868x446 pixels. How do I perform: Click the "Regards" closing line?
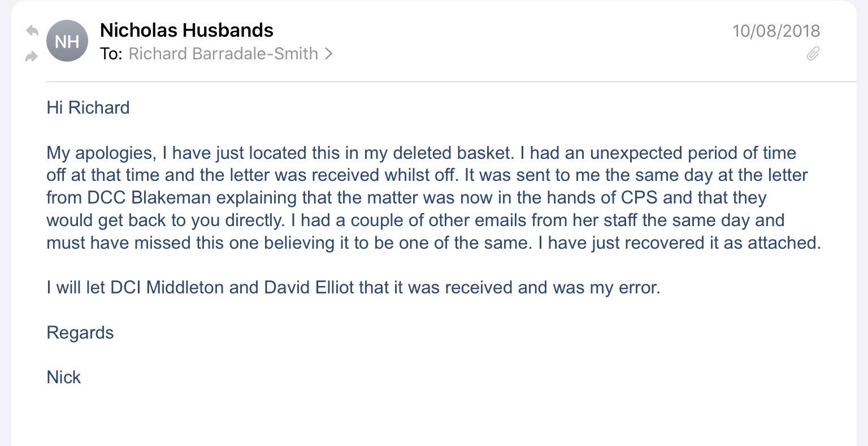[x=80, y=333]
